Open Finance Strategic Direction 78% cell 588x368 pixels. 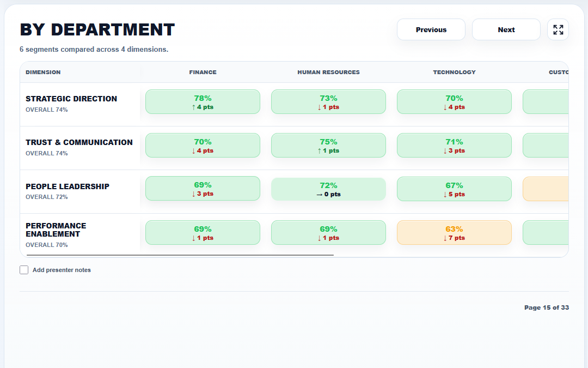coord(203,102)
